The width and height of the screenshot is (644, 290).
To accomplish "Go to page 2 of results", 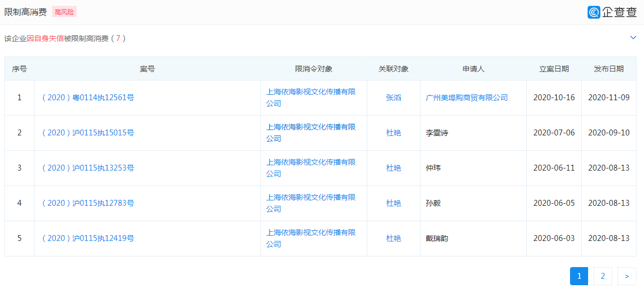I will [602, 276].
